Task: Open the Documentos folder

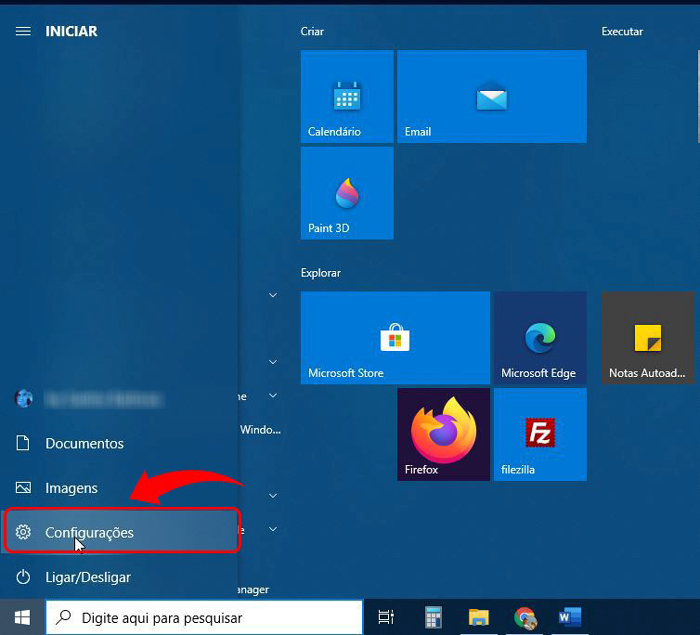Action: (x=119, y=443)
